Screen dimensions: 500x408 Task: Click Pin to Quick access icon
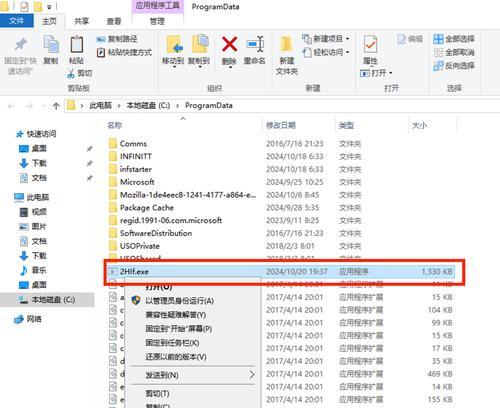click(20, 45)
